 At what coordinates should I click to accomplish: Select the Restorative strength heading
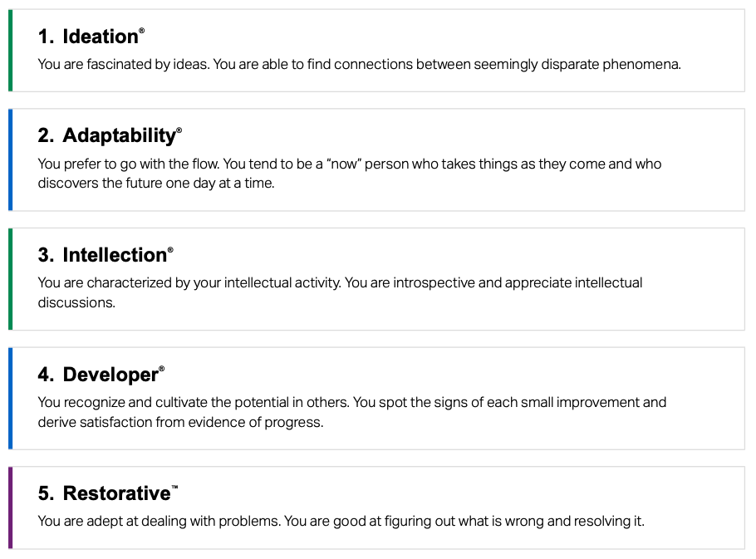point(107,493)
